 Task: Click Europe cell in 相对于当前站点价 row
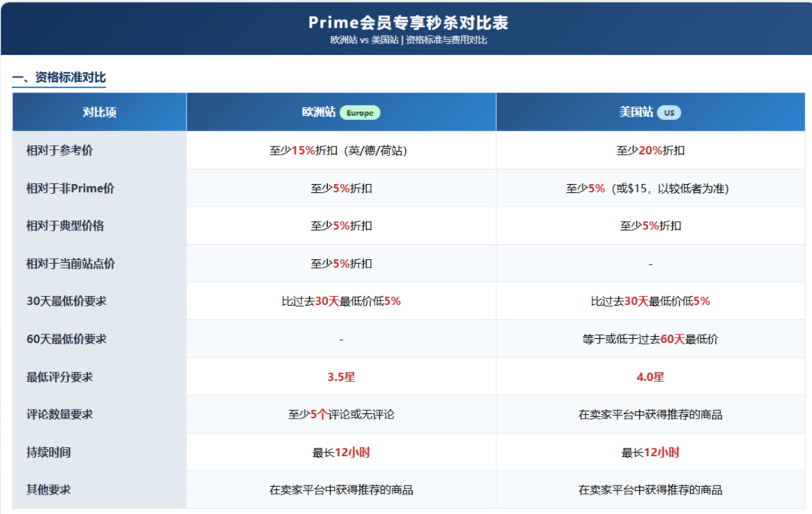pos(341,264)
